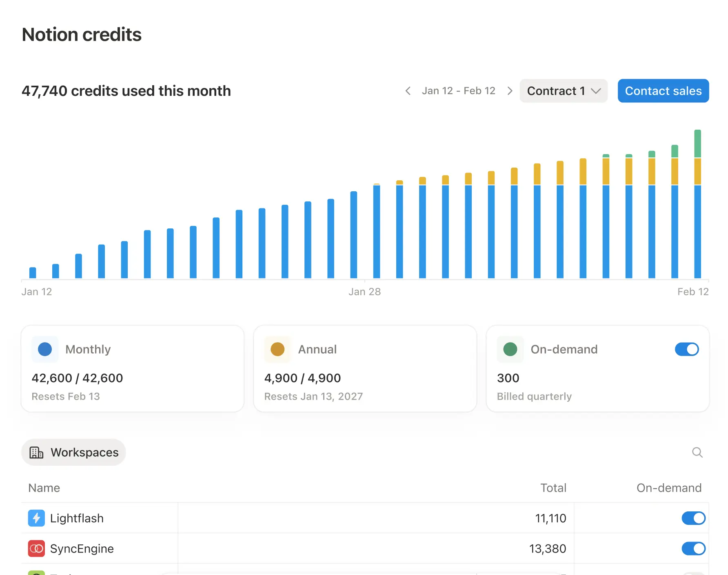Click the blue Monthly credits dot

[45, 349]
